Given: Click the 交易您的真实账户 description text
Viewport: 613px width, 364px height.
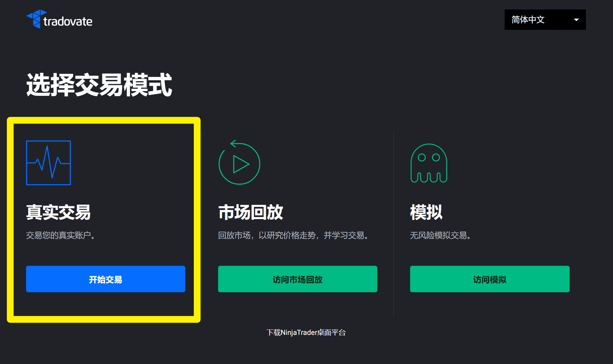Looking at the screenshot, I should 60,235.
